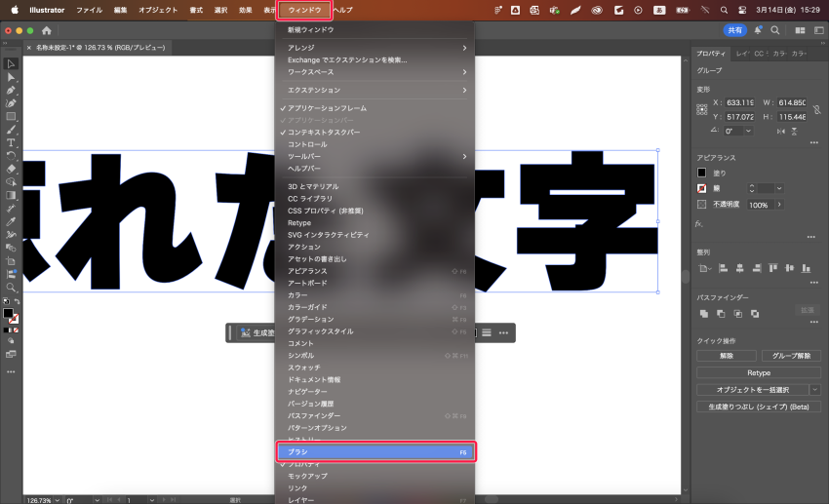This screenshot has height=504, width=829.
Task: Click the X position field 633.119
Action: coord(740,102)
